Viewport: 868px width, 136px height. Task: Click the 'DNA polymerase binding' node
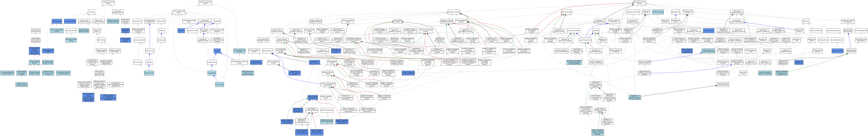click(71, 40)
